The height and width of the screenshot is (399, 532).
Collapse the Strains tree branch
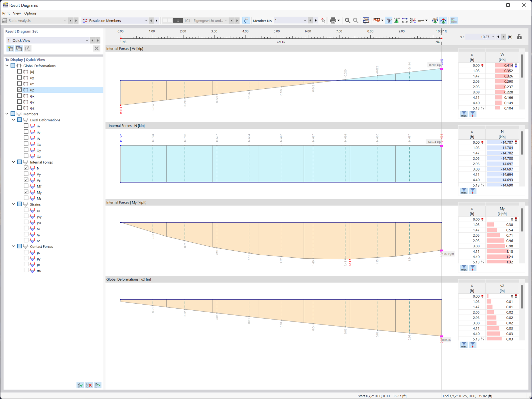pyautogui.click(x=13, y=204)
